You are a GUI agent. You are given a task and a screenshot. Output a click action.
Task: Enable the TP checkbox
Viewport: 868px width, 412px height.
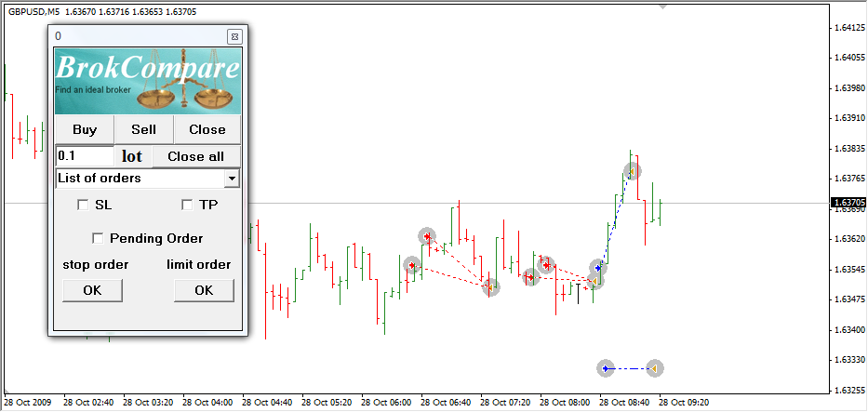187,205
